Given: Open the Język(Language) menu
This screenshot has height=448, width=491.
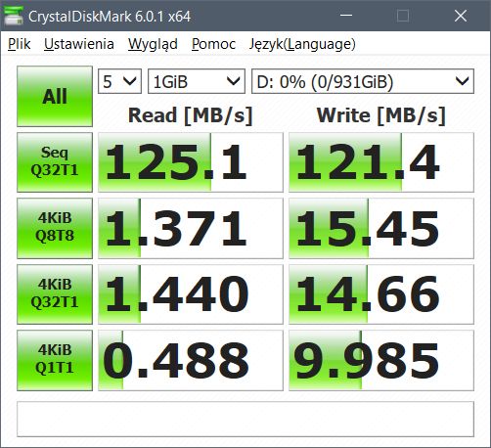Looking at the screenshot, I should [x=302, y=44].
